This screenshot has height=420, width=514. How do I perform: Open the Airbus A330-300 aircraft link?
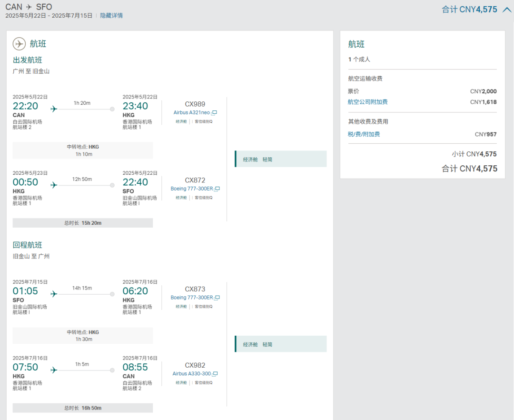(x=192, y=374)
